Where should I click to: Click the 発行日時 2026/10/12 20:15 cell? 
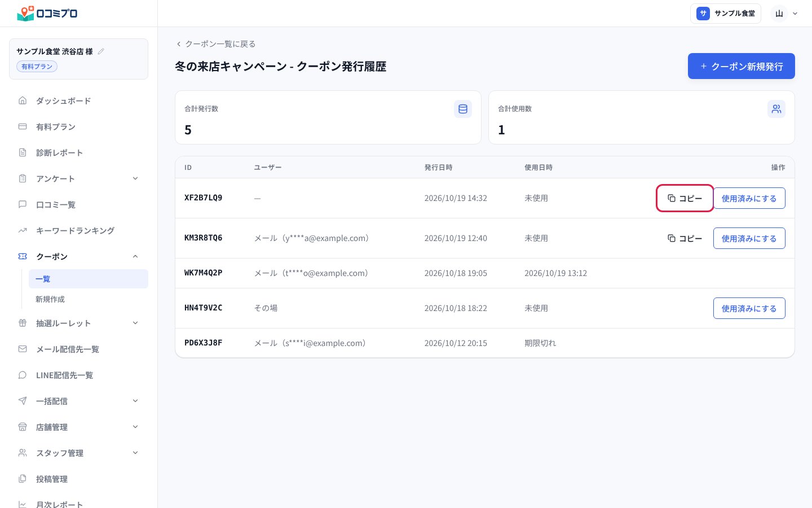456,343
